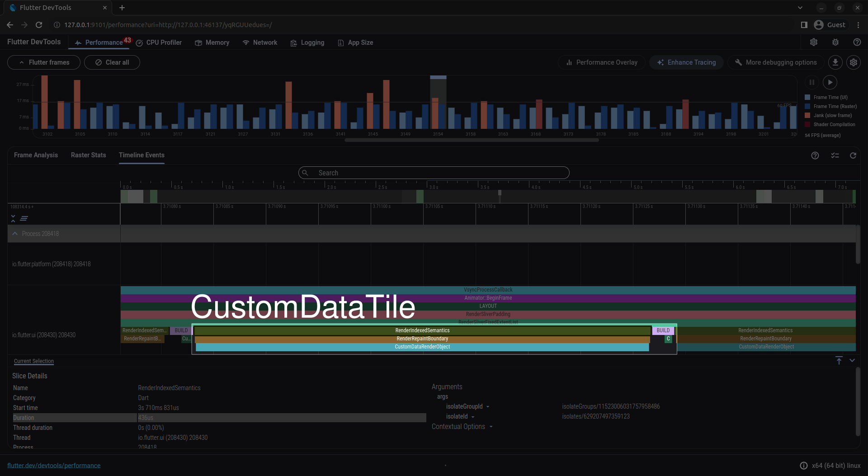The height and width of the screenshot is (476, 868).
Task: Open Enhance Tracing options
Action: coord(686,62)
